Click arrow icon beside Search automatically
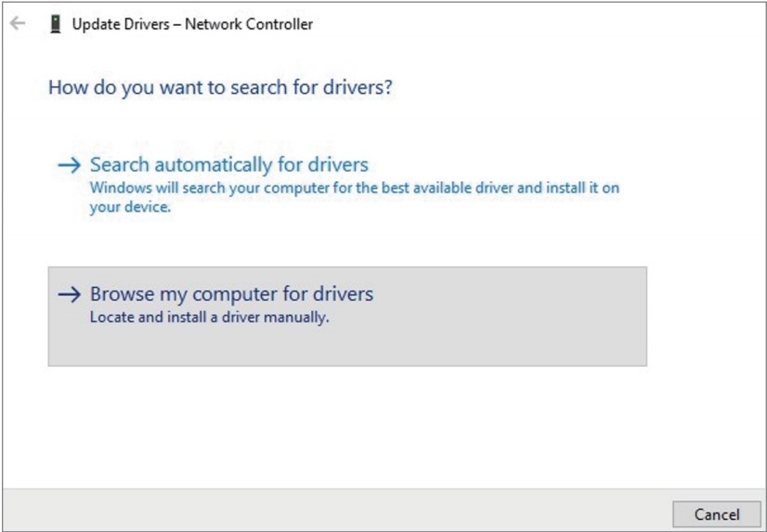 pyautogui.click(x=69, y=165)
